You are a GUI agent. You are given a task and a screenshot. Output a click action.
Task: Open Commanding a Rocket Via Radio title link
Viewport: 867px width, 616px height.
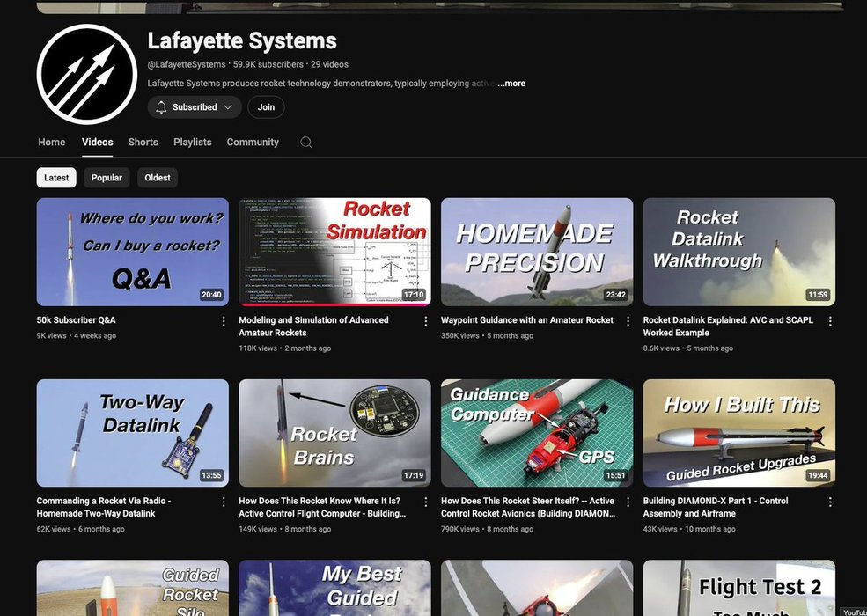tap(103, 507)
